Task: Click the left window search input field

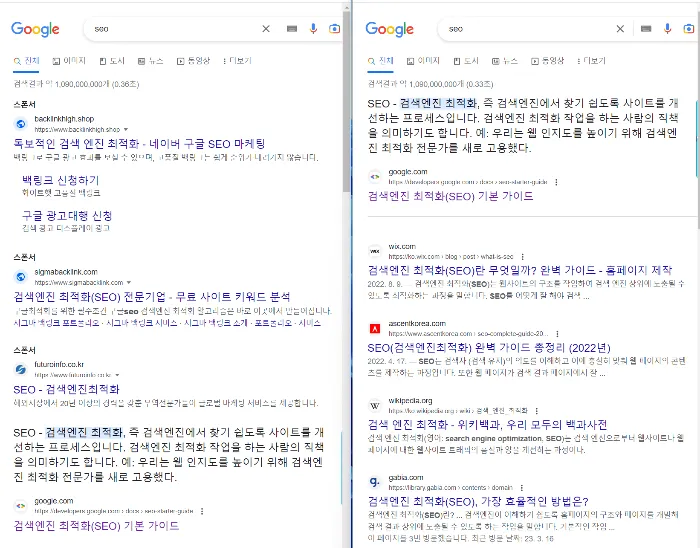Action: [174, 29]
